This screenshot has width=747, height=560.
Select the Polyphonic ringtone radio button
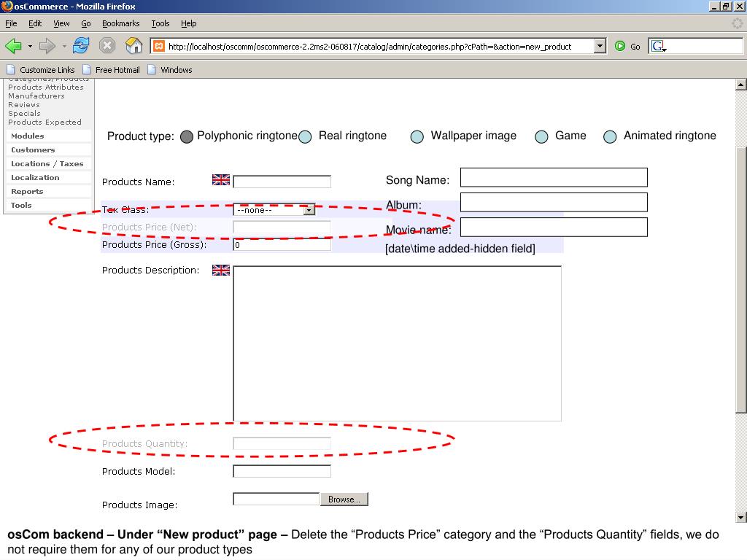187,136
